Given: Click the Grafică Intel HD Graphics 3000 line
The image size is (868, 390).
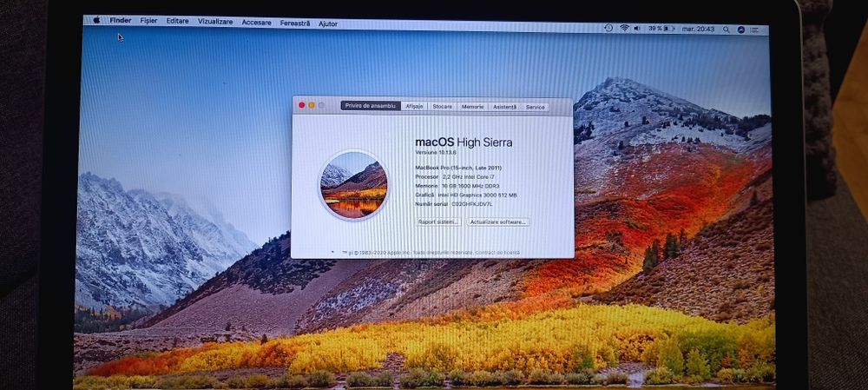Looking at the screenshot, I should [x=465, y=195].
